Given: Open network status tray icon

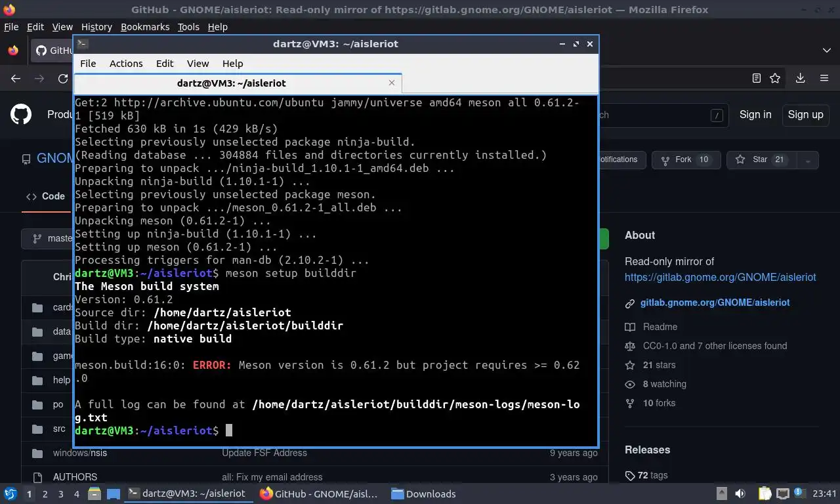Looking at the screenshot, I should [782, 493].
